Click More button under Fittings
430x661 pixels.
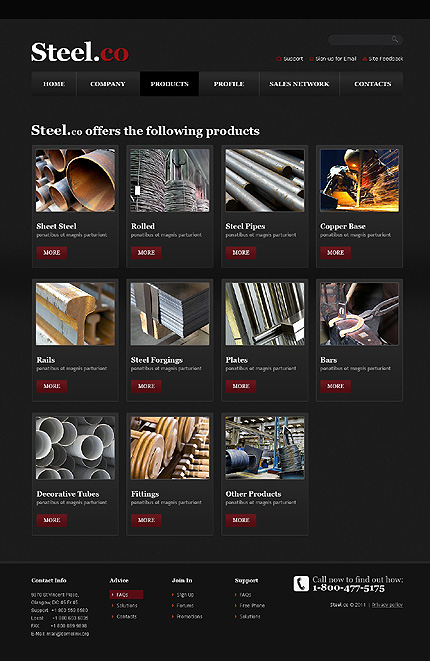coord(146,520)
